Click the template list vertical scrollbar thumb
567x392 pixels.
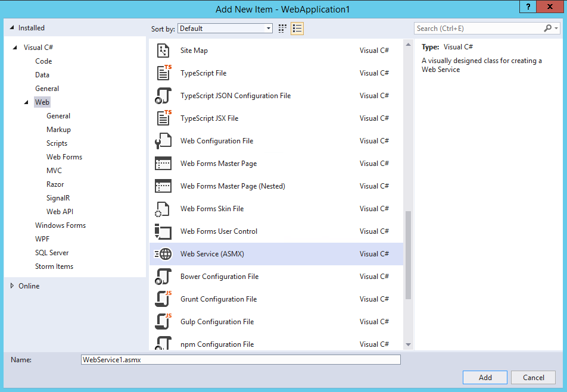(408, 255)
